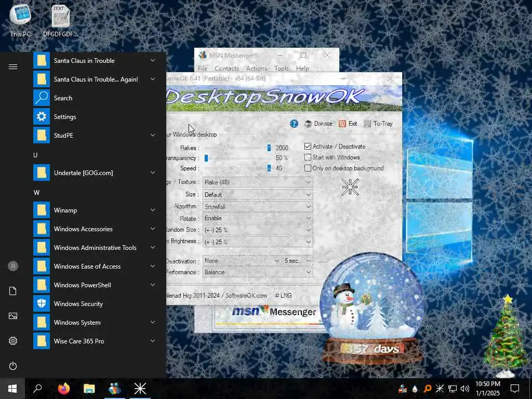Click Donate in DesktopSnowOK
This screenshot has height=399, width=532.
pos(318,124)
